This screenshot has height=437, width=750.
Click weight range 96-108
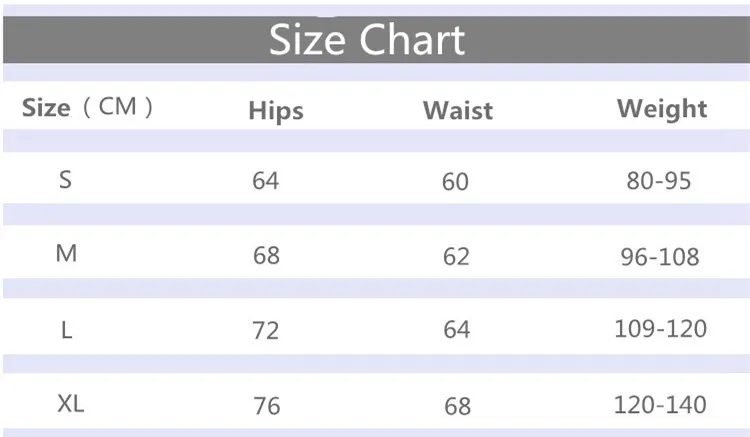[x=660, y=257]
